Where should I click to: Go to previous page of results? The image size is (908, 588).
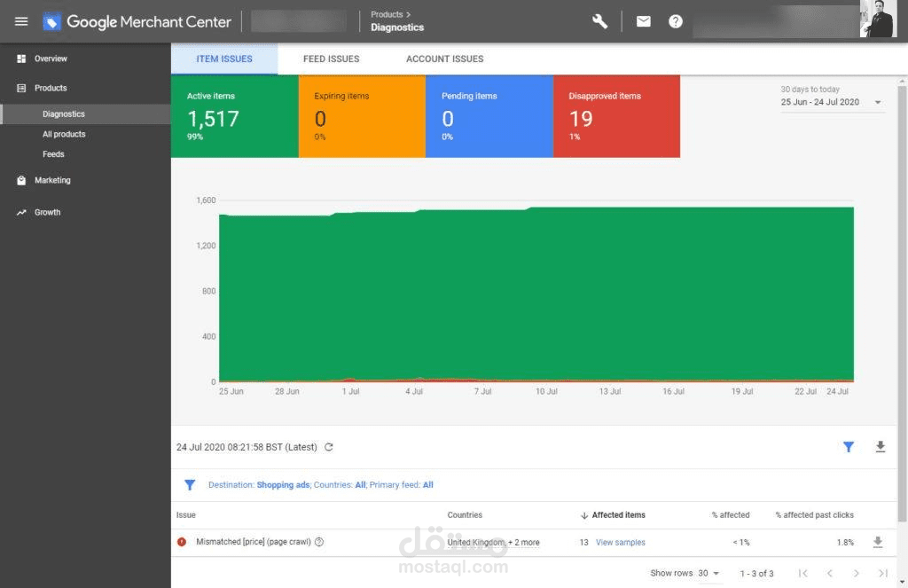tap(830, 573)
